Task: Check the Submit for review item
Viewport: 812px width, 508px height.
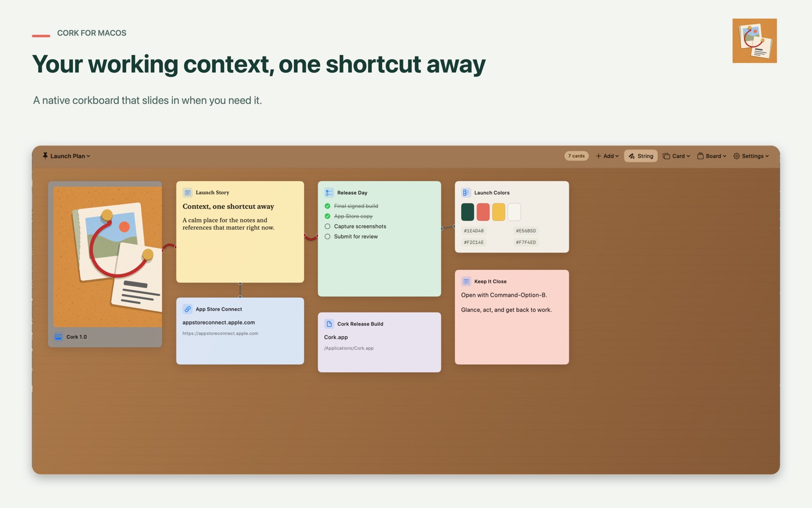Action: [327, 236]
